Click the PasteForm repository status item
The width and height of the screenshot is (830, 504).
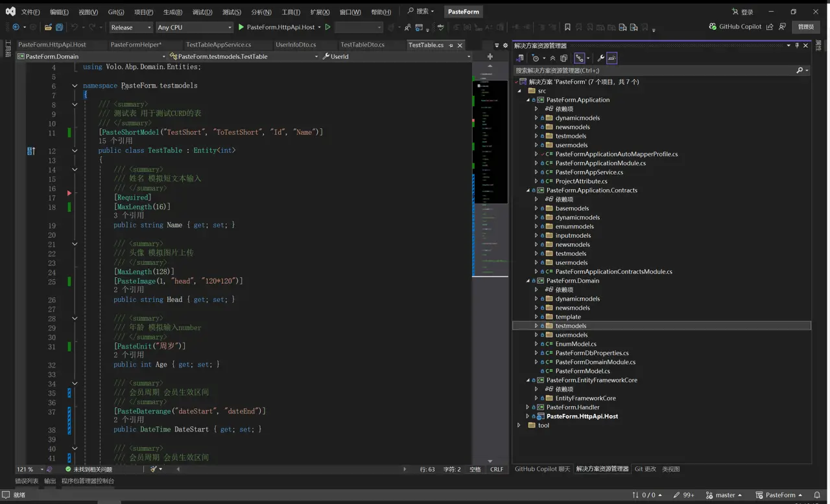click(x=779, y=495)
